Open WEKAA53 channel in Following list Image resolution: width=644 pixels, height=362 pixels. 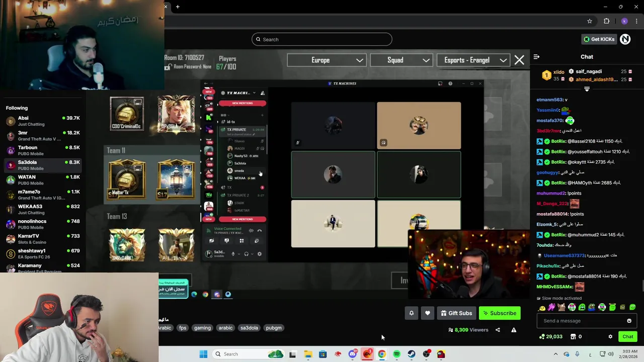(x=42, y=209)
